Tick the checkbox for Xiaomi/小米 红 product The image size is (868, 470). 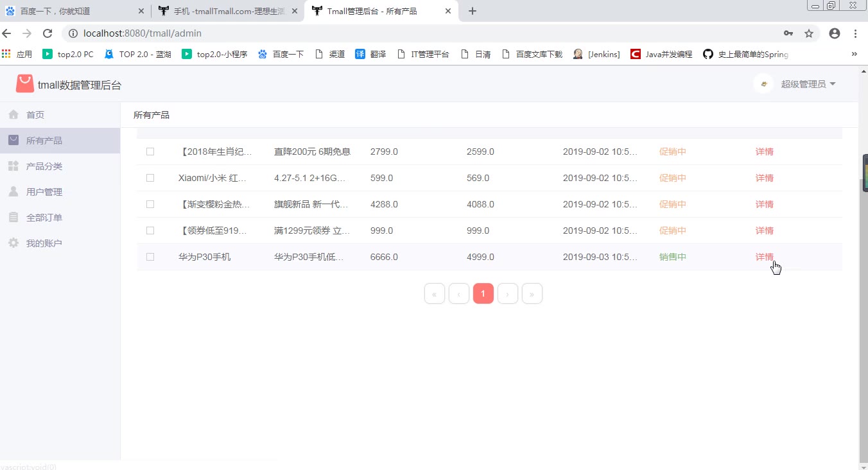tap(150, 178)
